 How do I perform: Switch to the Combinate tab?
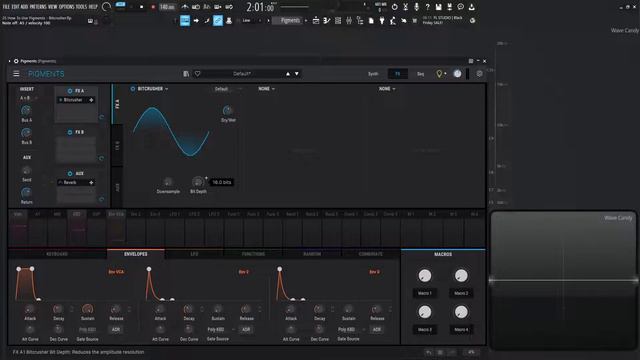pos(371,254)
